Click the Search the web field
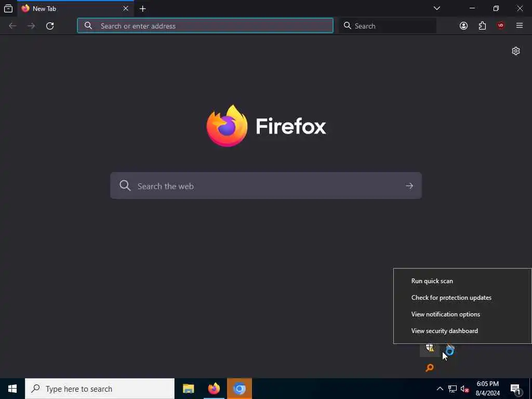Screen dimensions: 532x399 [x=266, y=185]
